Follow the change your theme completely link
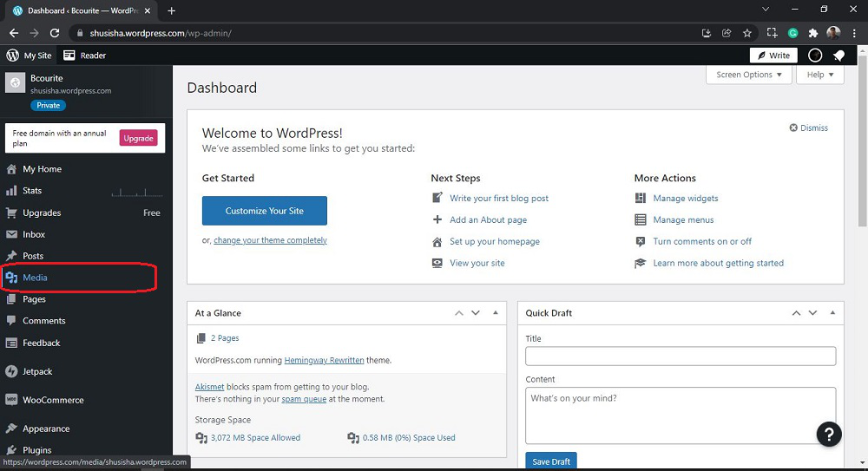Screen dimensions: 868x471 tap(270, 240)
